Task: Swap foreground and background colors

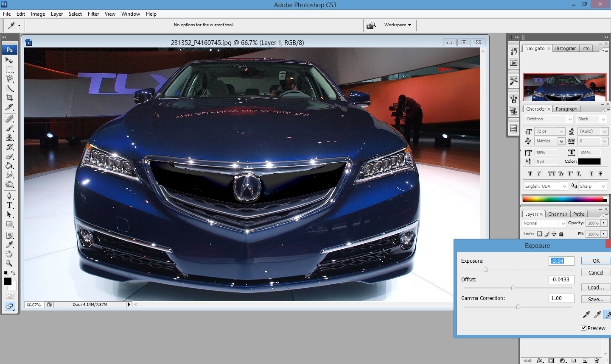Action: pyautogui.click(x=13, y=273)
